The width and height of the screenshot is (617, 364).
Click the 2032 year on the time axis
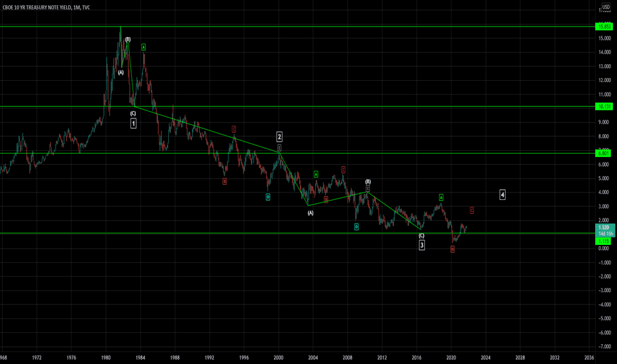point(555,357)
